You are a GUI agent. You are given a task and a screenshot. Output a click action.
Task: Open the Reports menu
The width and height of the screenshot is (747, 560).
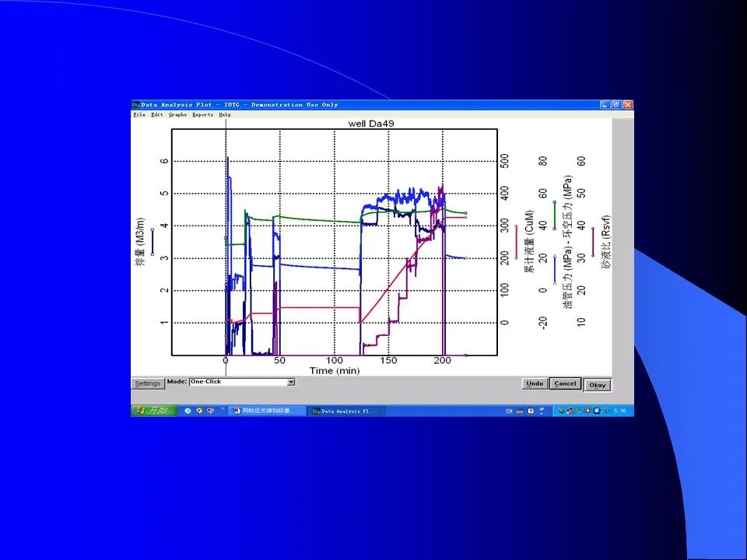[x=202, y=115]
